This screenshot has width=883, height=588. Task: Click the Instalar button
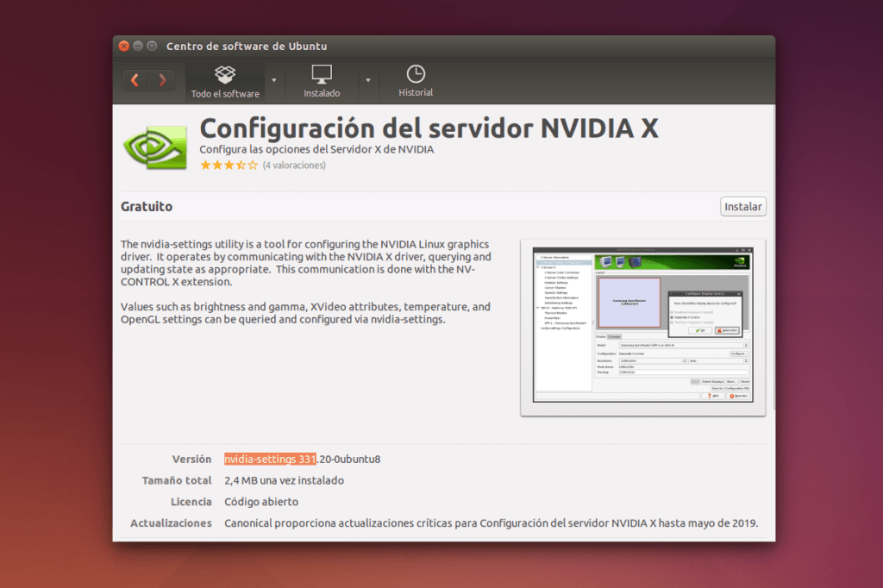pos(742,207)
